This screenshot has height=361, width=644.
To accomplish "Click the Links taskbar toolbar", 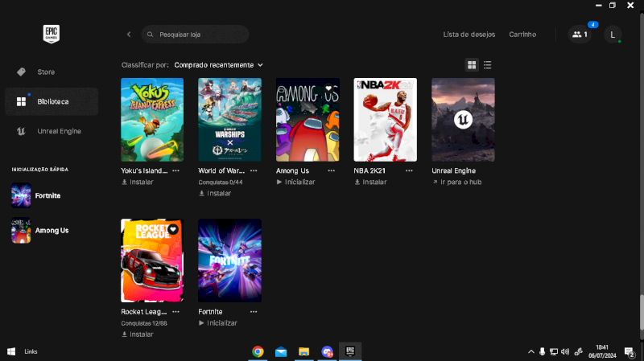I will tap(31, 351).
